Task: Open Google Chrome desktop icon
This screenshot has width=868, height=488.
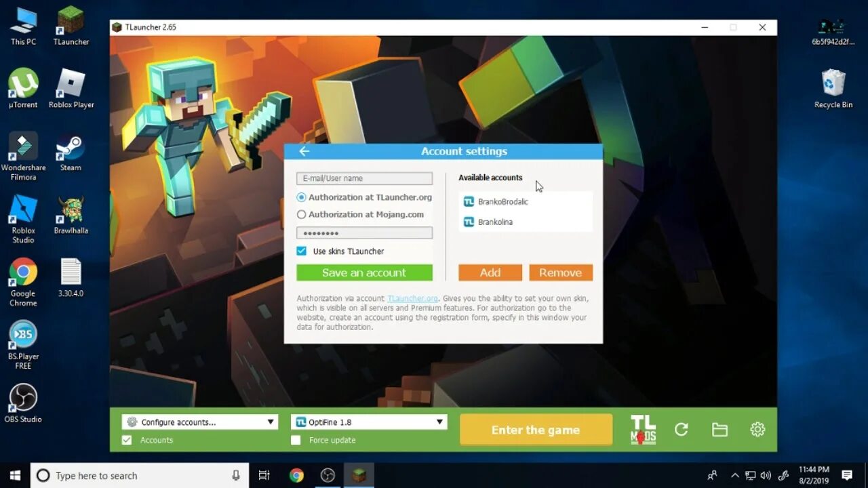Action: [x=23, y=283]
